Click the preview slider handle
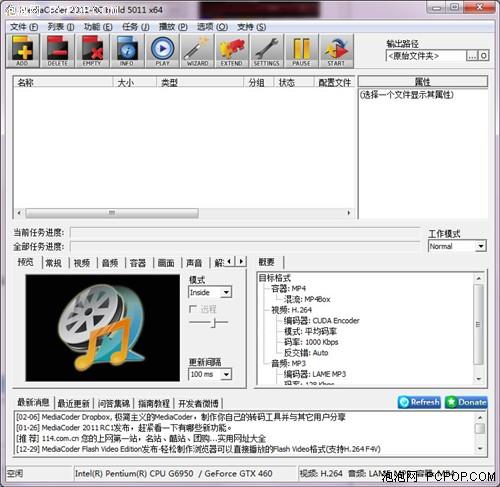 tap(214, 322)
